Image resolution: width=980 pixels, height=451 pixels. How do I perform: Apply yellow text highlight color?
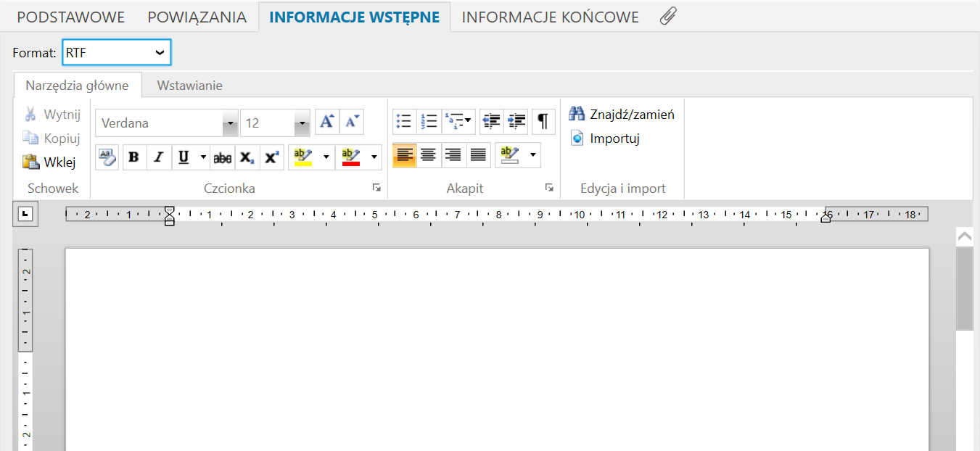303,157
